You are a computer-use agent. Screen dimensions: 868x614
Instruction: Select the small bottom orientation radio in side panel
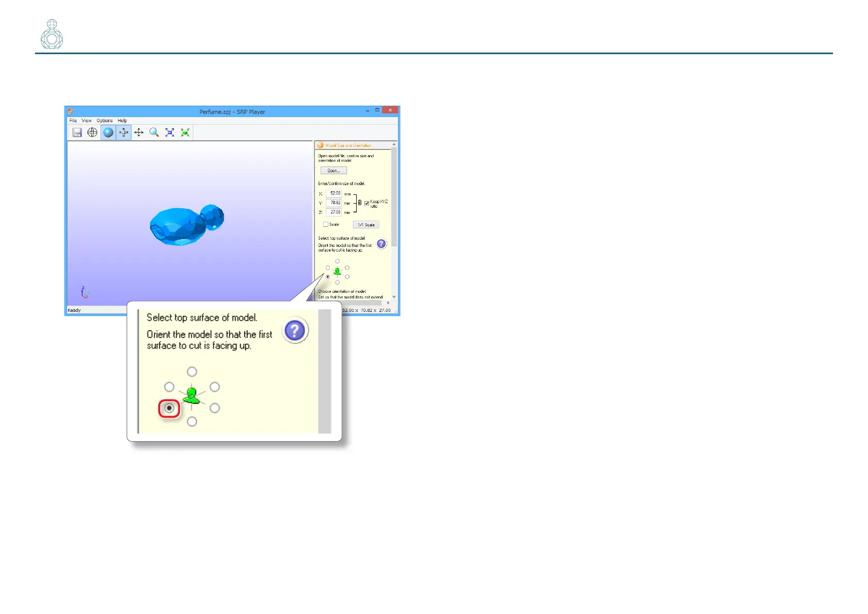tap(338, 283)
